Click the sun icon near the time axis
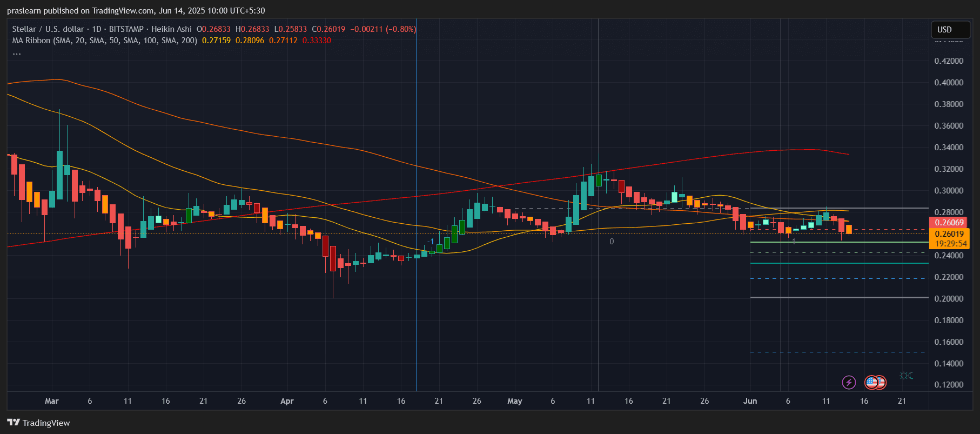 pyautogui.click(x=903, y=375)
